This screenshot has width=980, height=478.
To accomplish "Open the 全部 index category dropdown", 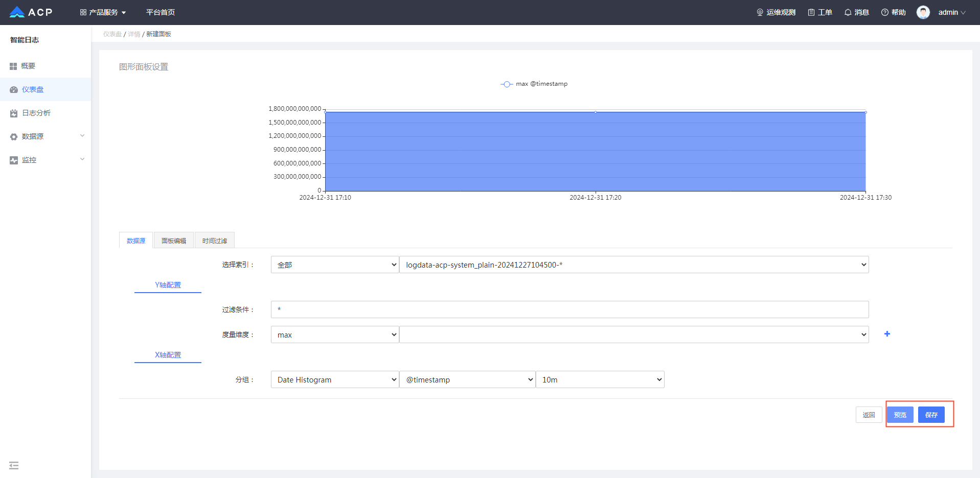I will [335, 265].
